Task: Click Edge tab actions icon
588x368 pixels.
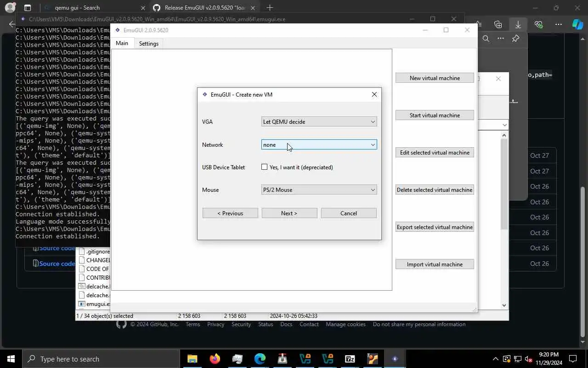Action: tap(28, 8)
